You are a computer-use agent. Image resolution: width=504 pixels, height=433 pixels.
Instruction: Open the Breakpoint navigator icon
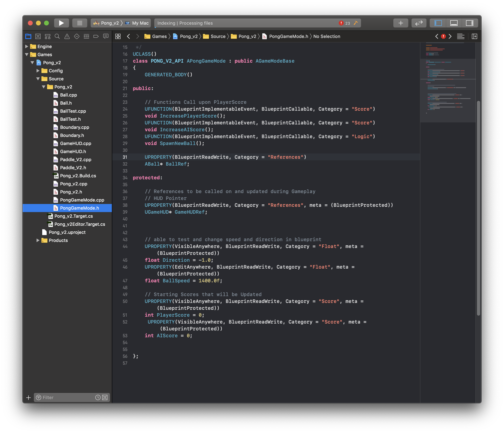tap(96, 37)
